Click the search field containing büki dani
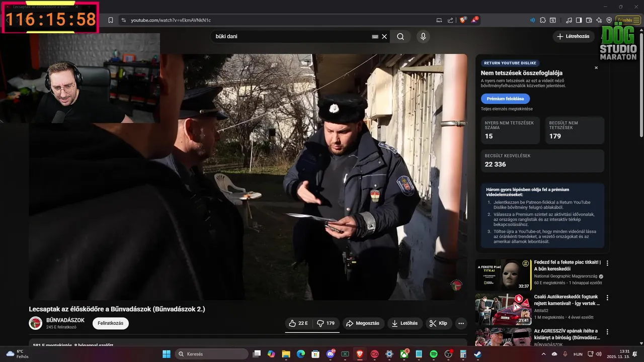This screenshot has height=362, width=644. (292, 36)
